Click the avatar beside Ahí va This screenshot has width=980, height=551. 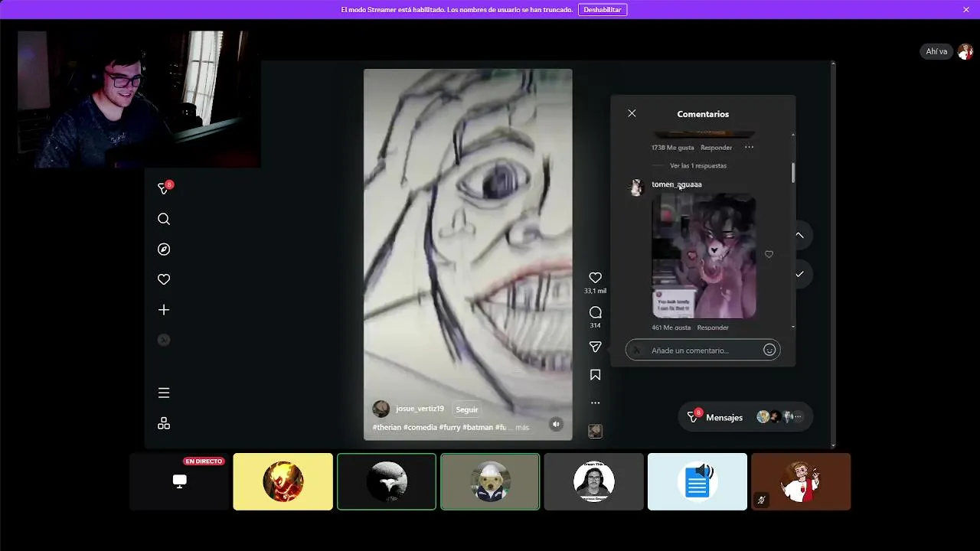[965, 51]
